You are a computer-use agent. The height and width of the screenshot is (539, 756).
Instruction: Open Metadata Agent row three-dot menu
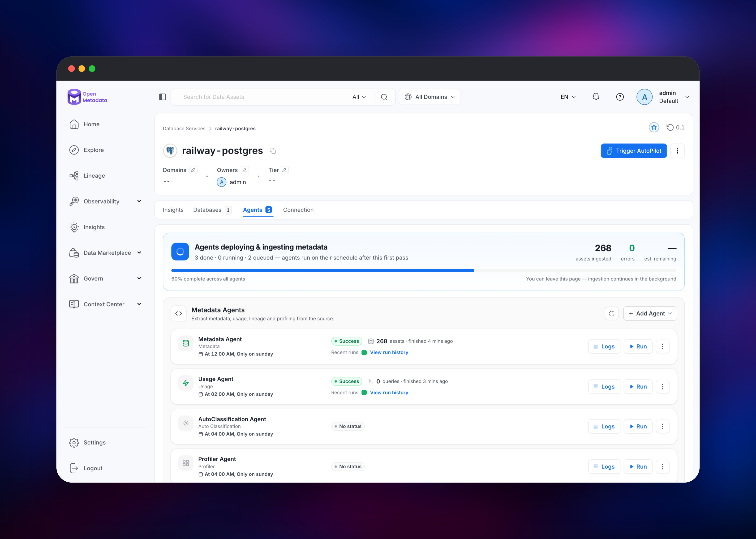662,346
